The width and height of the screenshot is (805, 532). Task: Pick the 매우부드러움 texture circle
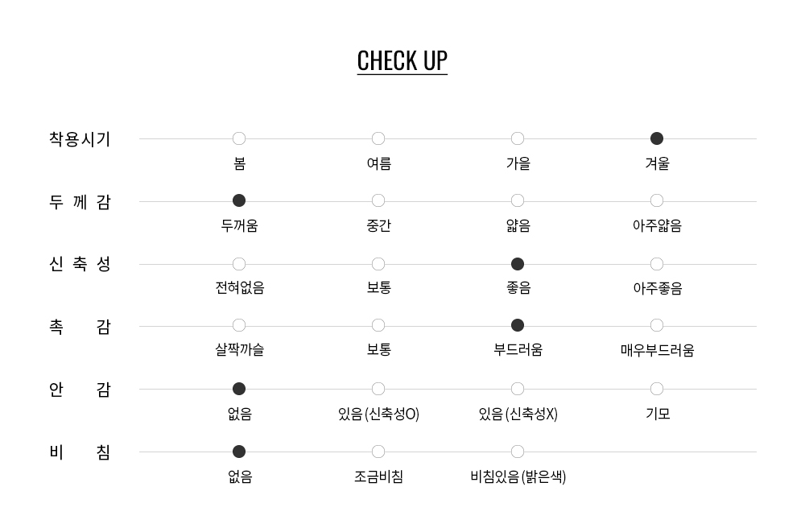[x=657, y=325]
